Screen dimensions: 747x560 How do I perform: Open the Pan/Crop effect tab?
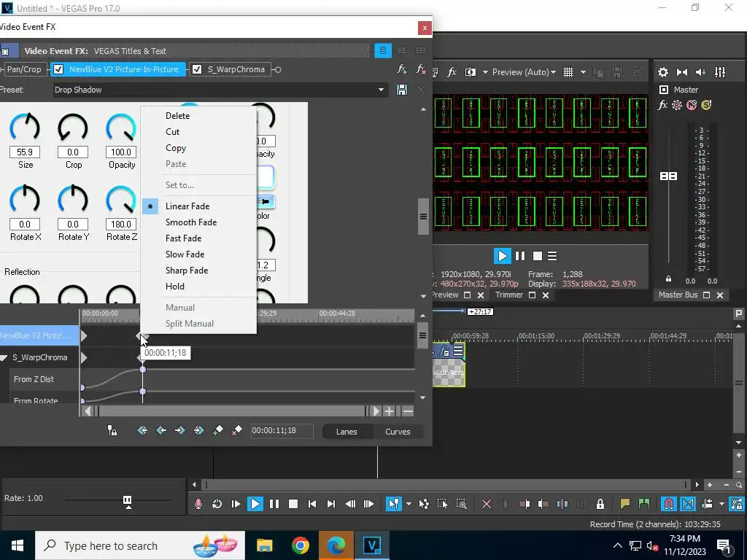point(24,69)
